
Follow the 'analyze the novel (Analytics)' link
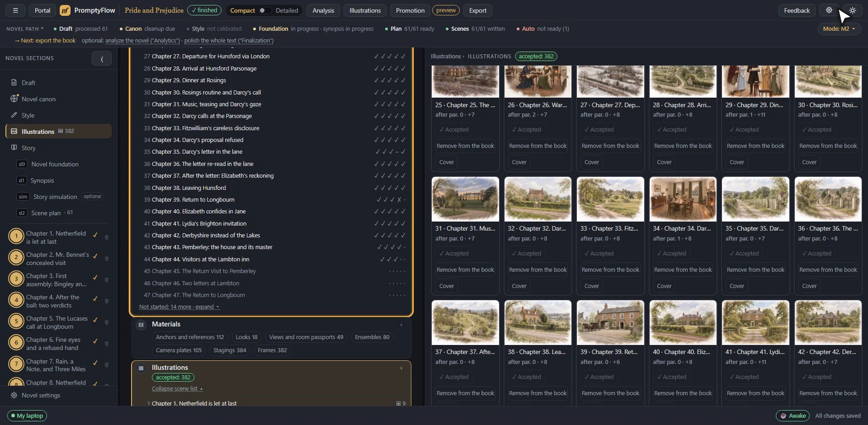point(142,41)
